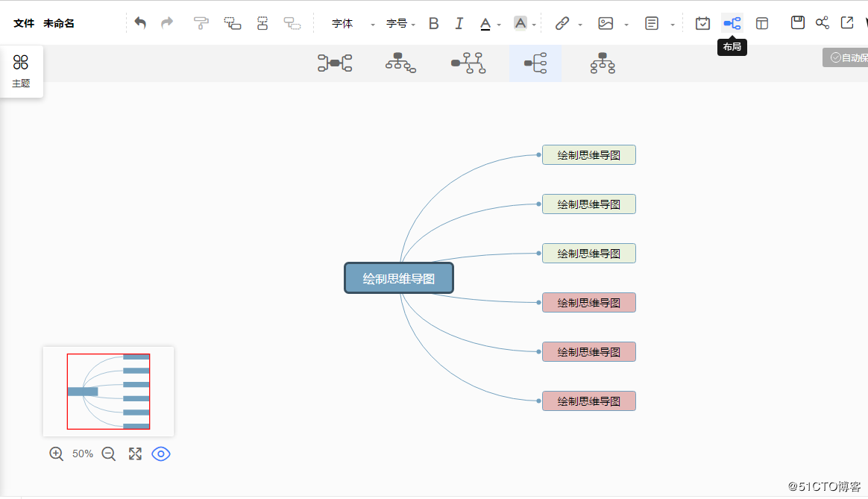Zoom out on the canvas
The image size is (868, 499).
click(109, 454)
